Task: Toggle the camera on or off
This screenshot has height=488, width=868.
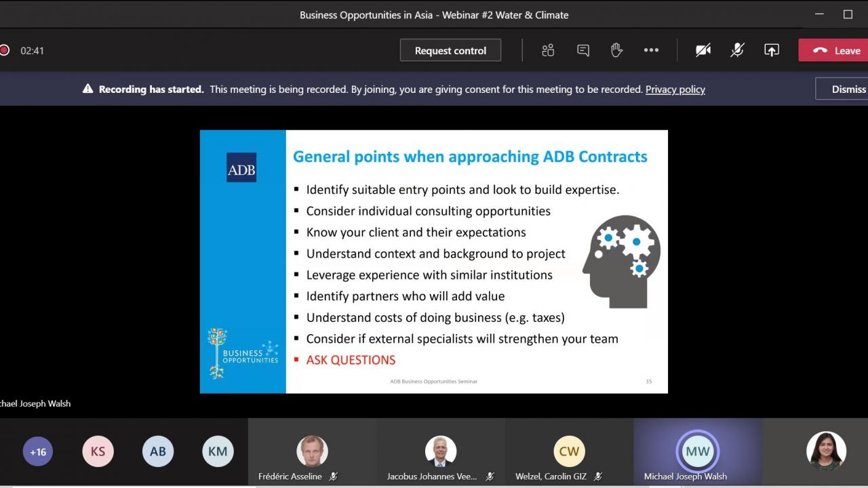Action: click(703, 50)
